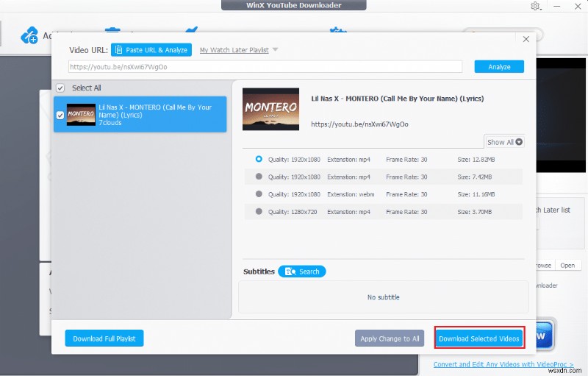Close the video analysis dialog
This screenshot has height=376, width=588.
tap(526, 39)
